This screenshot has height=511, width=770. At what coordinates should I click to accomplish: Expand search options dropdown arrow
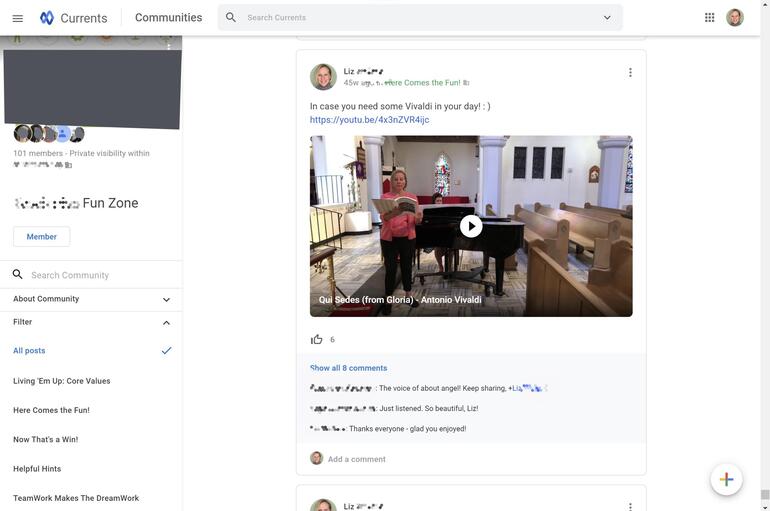[x=607, y=18]
